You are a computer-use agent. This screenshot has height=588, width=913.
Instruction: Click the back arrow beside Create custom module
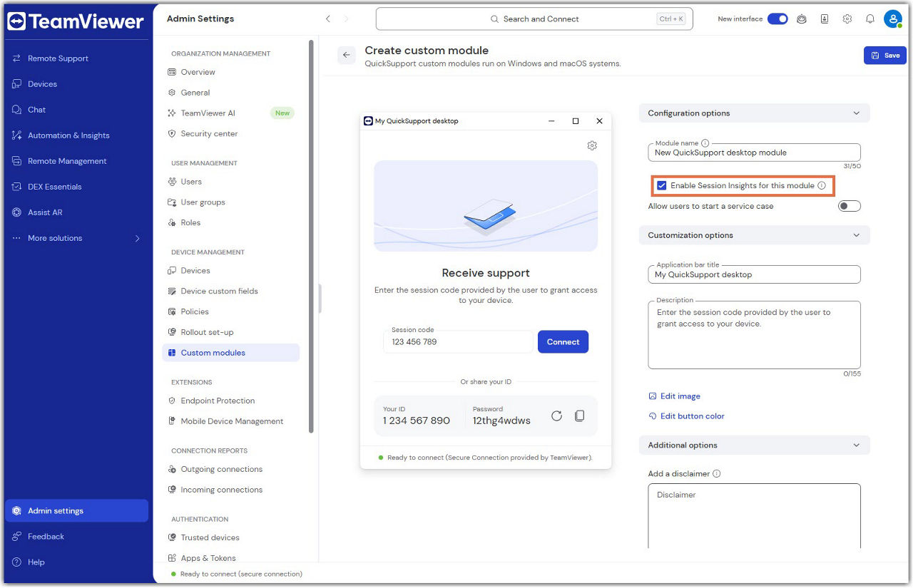pyautogui.click(x=347, y=55)
